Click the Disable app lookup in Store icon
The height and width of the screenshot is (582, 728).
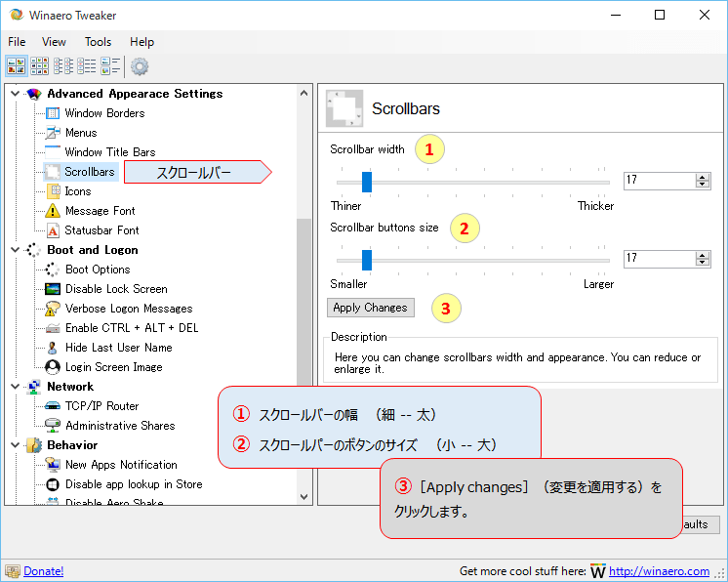[53, 484]
